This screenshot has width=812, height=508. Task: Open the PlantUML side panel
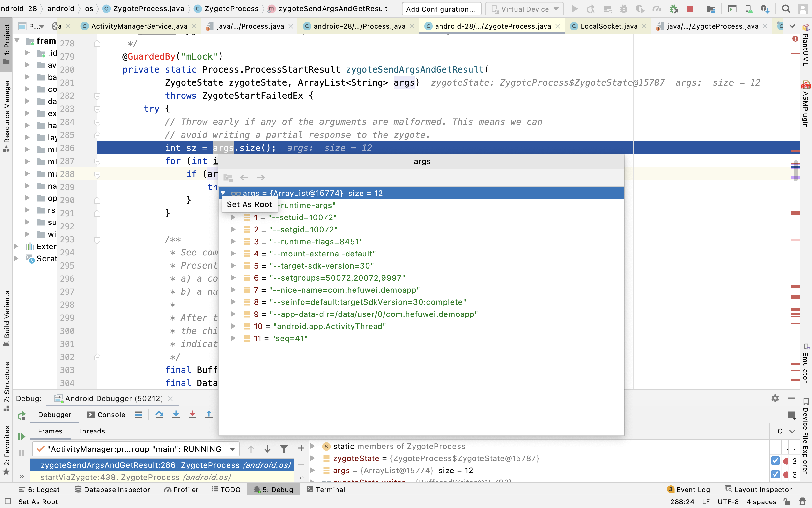806,45
